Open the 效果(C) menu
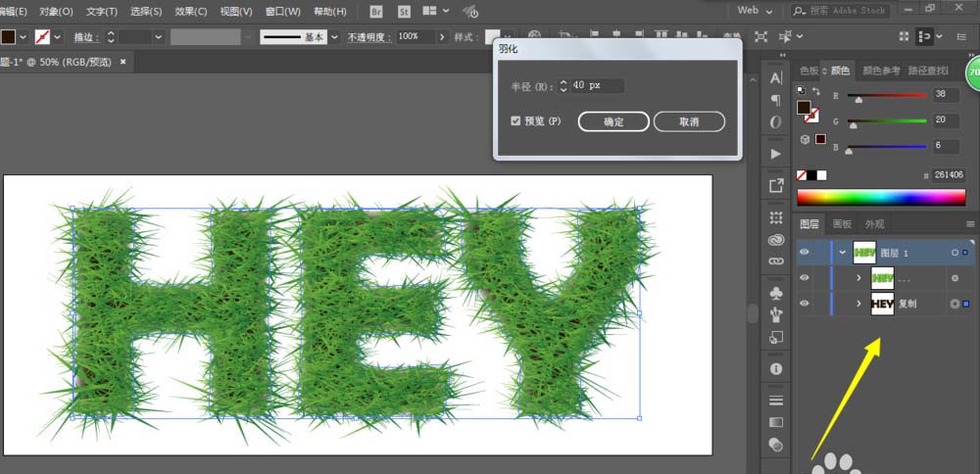Viewport: 980px width, 474px height. (191, 11)
